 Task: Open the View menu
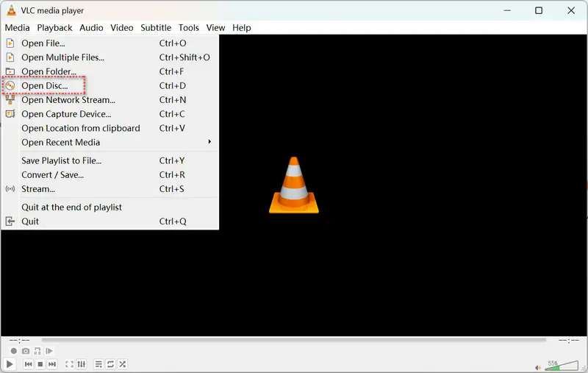215,28
